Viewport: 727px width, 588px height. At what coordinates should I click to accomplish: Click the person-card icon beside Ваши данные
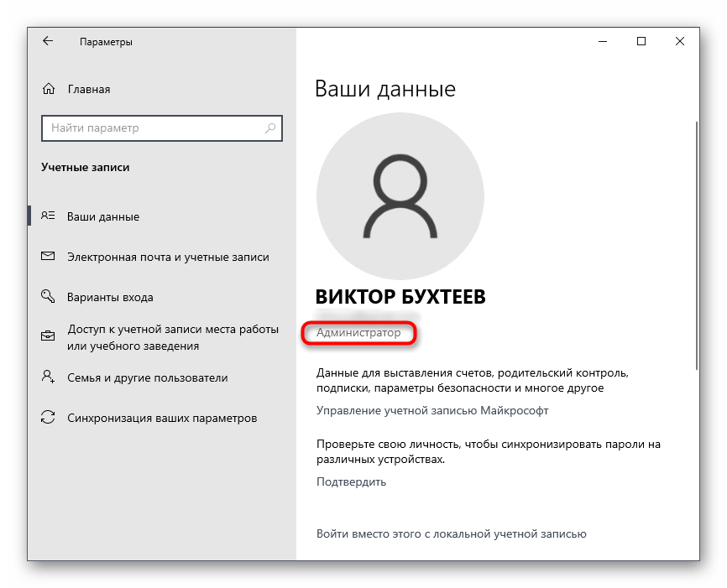(49, 216)
